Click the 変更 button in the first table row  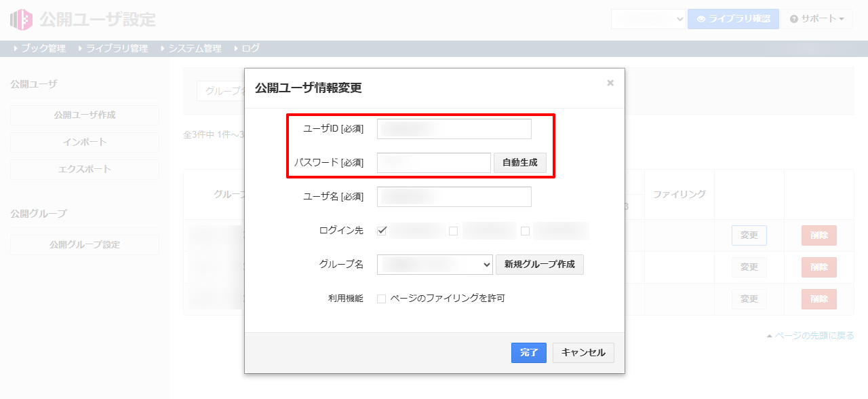749,235
